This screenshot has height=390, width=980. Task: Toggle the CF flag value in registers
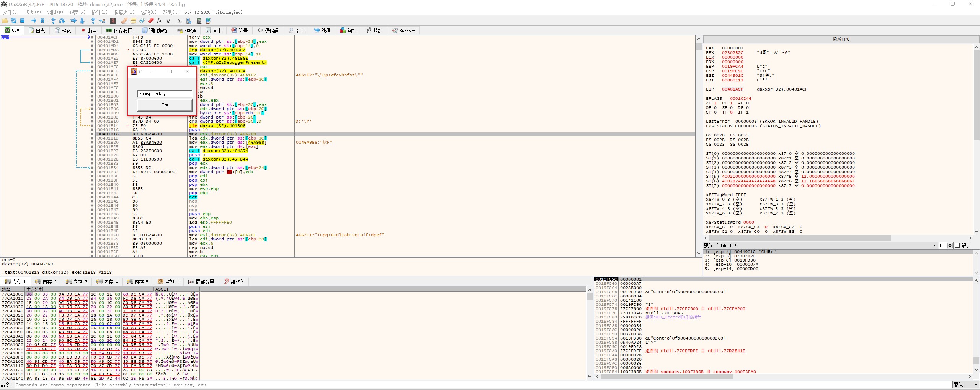pos(715,112)
